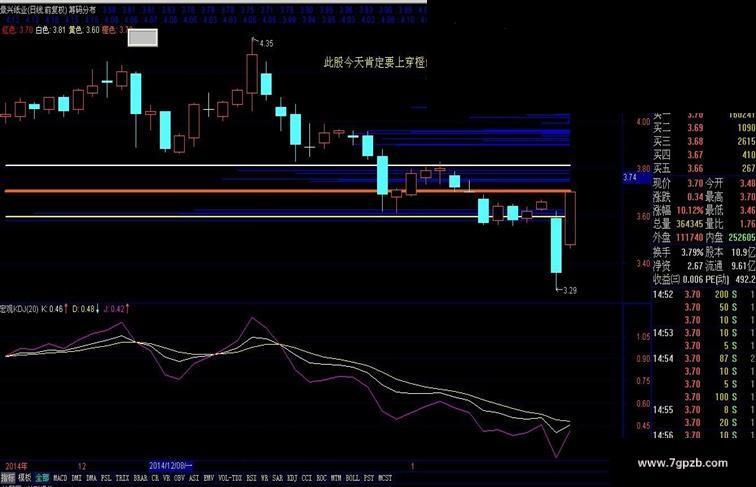Click the tall cyan candlestick near 3.29 low

click(x=556, y=245)
